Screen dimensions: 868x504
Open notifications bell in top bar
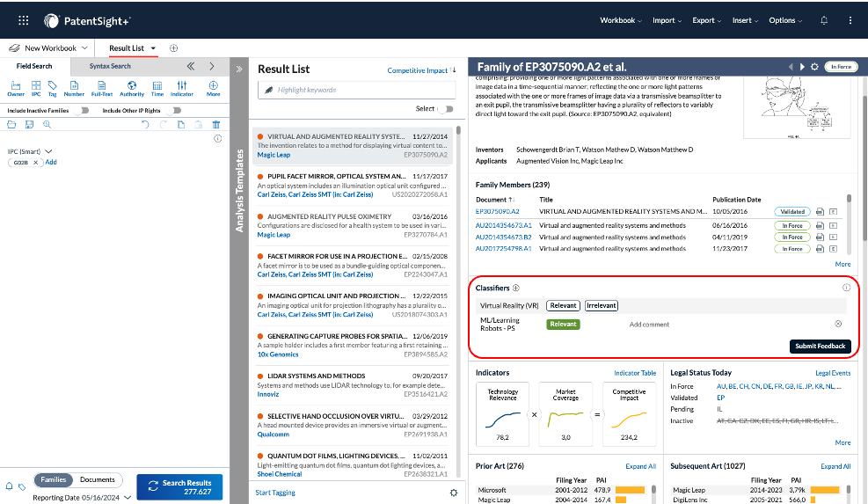pos(824,20)
